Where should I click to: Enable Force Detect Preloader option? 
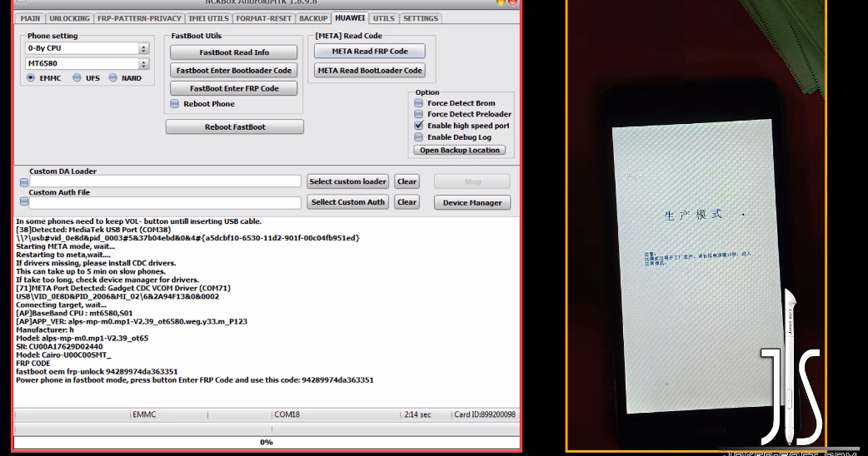point(418,114)
